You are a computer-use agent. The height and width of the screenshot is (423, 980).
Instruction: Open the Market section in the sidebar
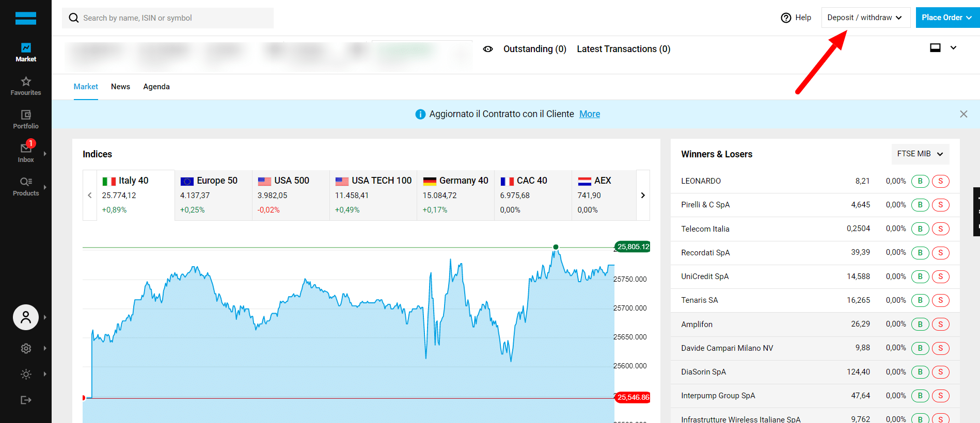(26, 53)
